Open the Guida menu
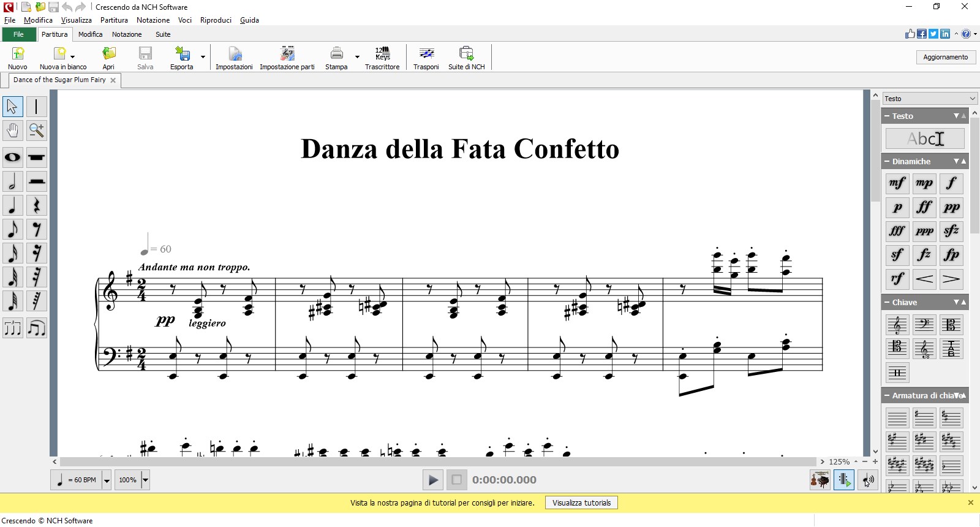This screenshot has width=980, height=527. point(249,20)
